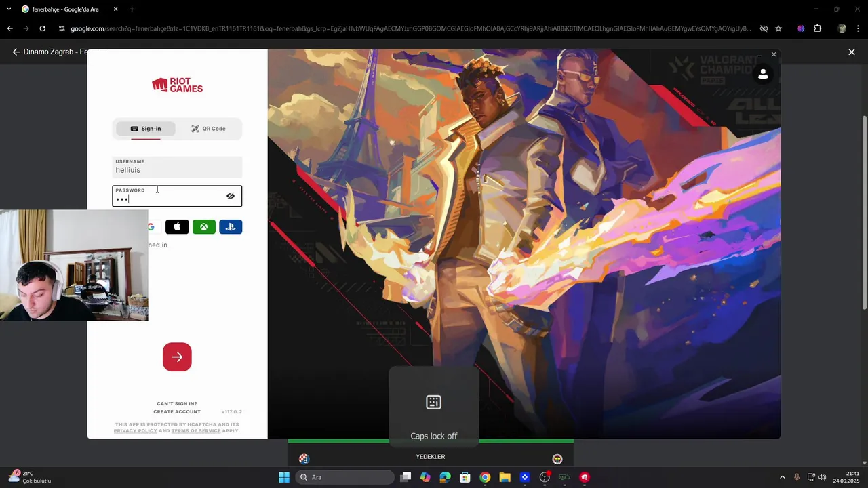Open a new Chrome tab
868x488 pixels.
pos(132,9)
